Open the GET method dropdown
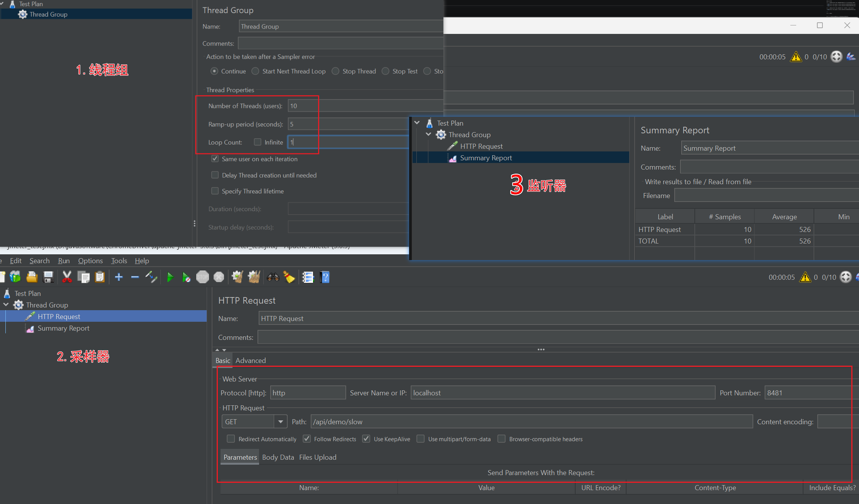Viewport: 859px width, 504px height. (281, 422)
